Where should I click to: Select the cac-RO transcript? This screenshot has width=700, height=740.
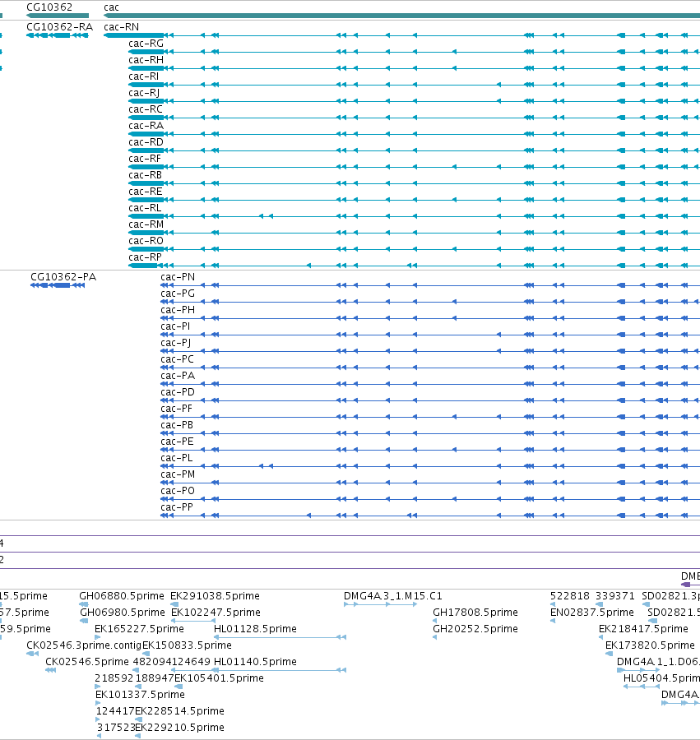146,241
